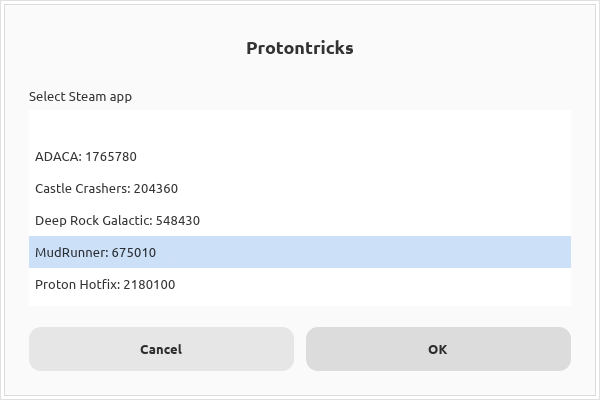Viewport: 600px width, 400px height.
Task: Select the app with ID 204360
Action: pyautogui.click(x=106, y=188)
